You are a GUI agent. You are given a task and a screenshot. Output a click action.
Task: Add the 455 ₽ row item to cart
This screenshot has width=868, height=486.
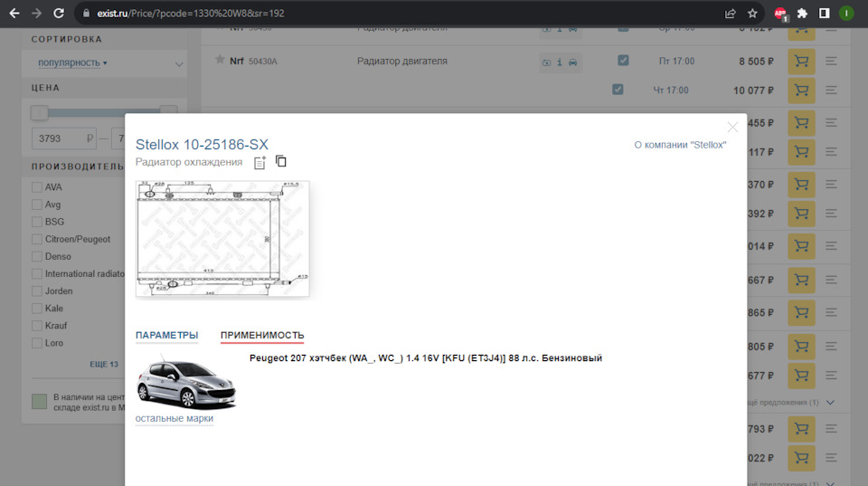click(802, 123)
